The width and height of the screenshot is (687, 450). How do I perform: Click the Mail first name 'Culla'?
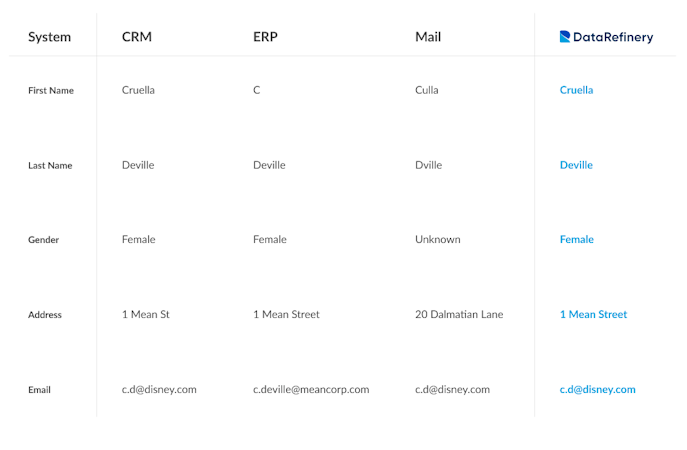pos(427,90)
